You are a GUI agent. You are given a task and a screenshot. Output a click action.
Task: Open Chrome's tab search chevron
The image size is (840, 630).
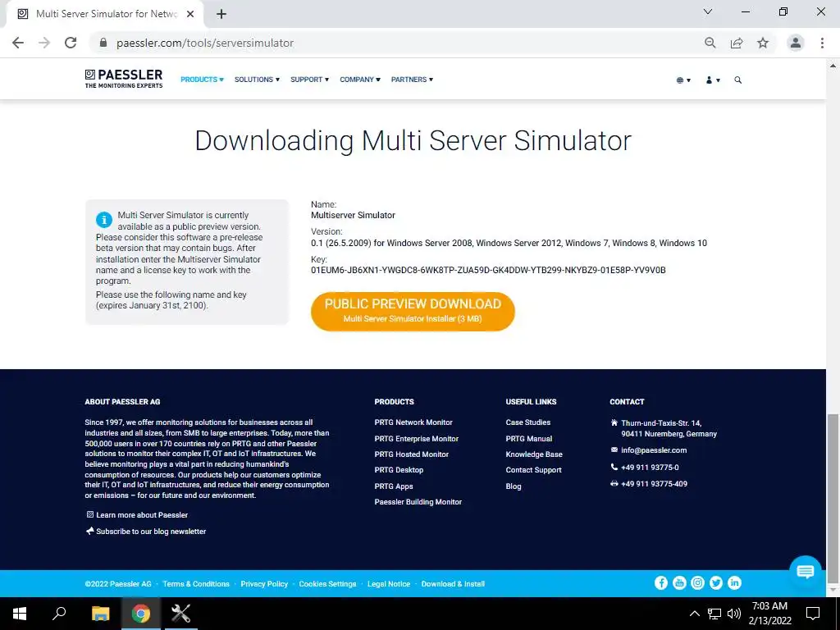click(708, 11)
